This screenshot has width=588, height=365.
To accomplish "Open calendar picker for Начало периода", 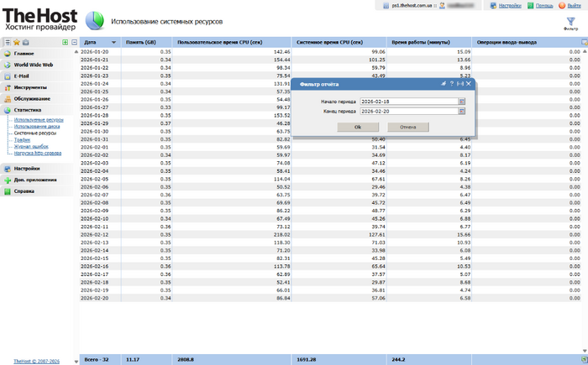I will (462, 102).
